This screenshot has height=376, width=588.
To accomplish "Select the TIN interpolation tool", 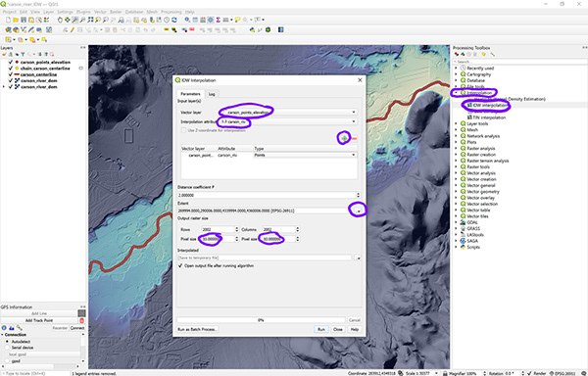I will 489,117.
